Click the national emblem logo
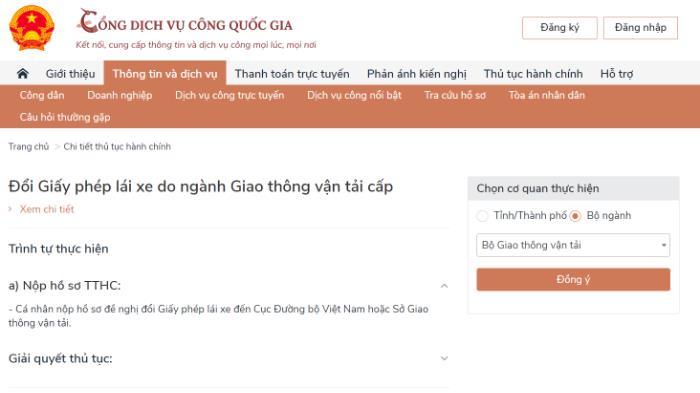 pos(32,28)
